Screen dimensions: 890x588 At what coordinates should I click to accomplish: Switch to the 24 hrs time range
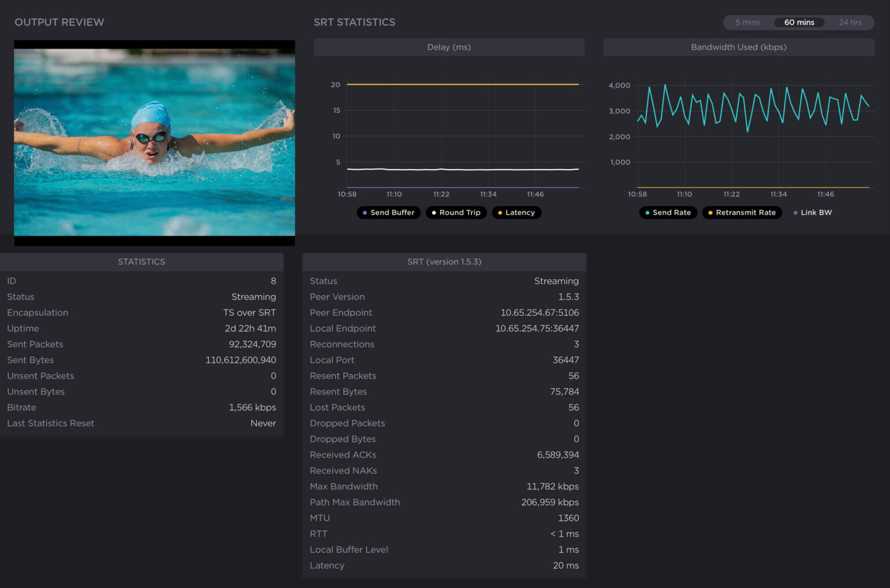coord(851,22)
